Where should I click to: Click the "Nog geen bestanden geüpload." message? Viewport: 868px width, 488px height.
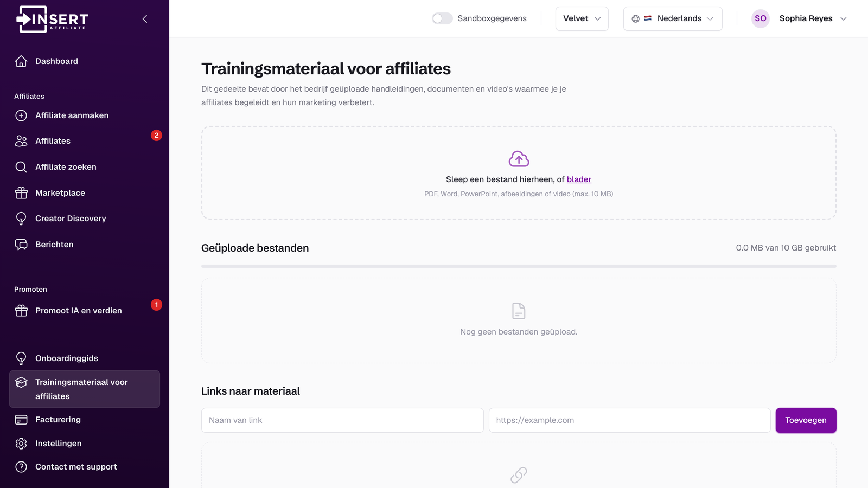click(519, 332)
